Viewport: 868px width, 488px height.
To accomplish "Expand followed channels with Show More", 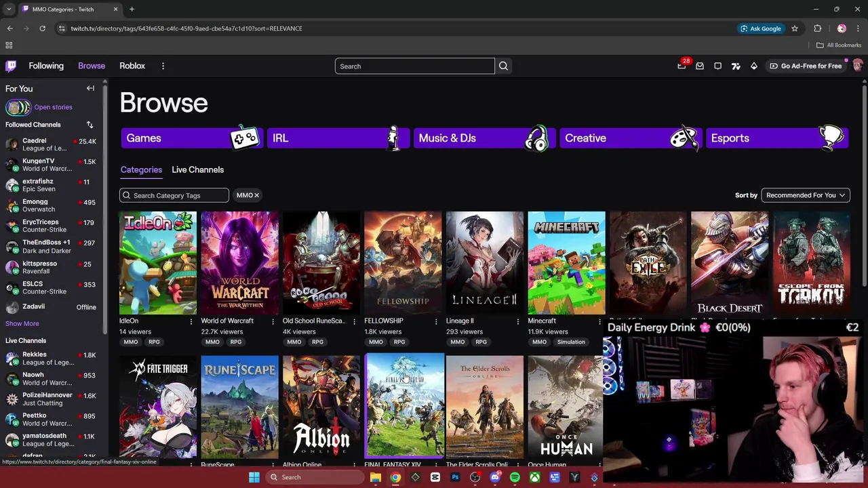I will 22,323.
